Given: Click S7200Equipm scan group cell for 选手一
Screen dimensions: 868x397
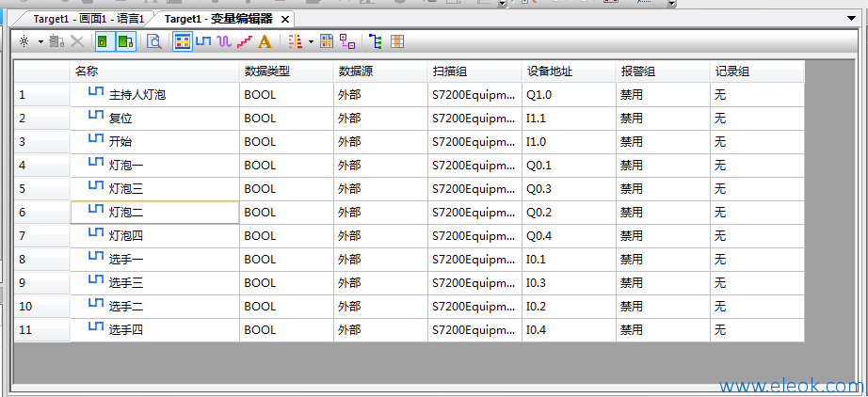Looking at the screenshot, I should pos(475,260).
